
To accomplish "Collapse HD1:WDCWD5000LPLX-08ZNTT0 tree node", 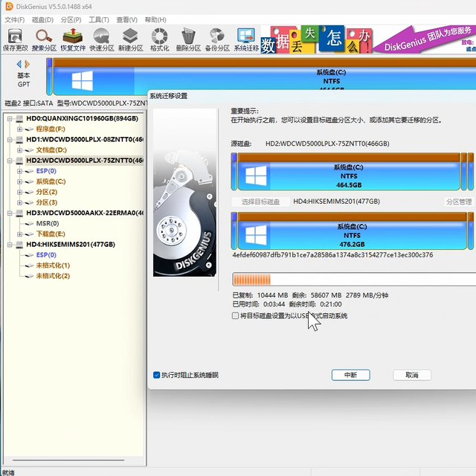I will pos(10,140).
